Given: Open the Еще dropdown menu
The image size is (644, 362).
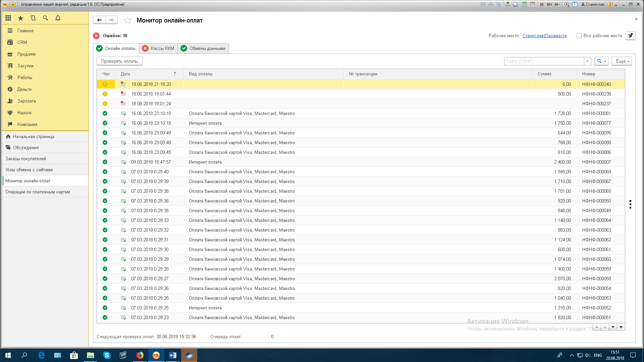Looking at the screenshot, I should (x=622, y=61).
